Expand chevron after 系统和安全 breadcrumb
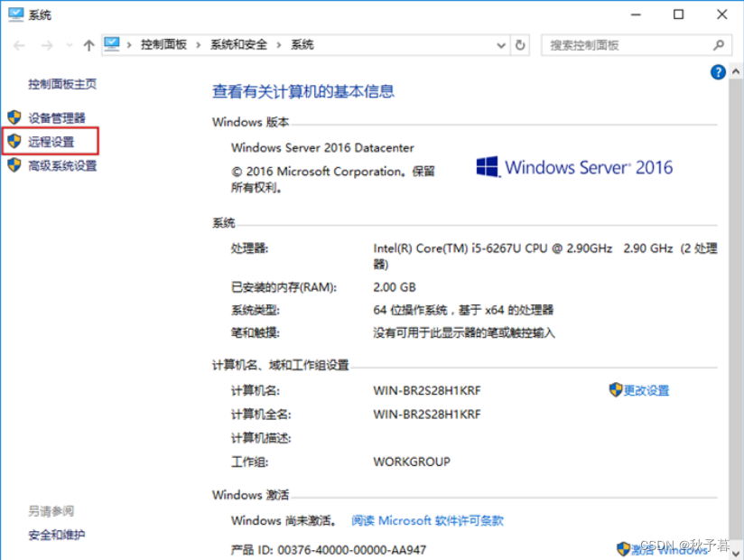 coord(279,45)
